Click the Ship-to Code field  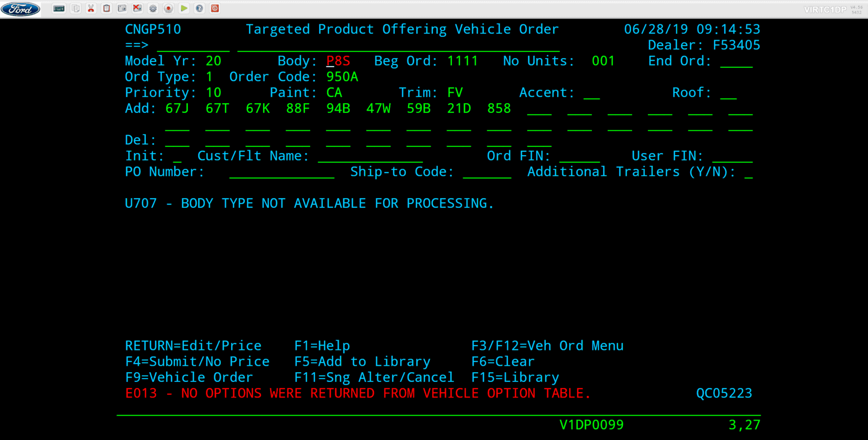(487, 172)
